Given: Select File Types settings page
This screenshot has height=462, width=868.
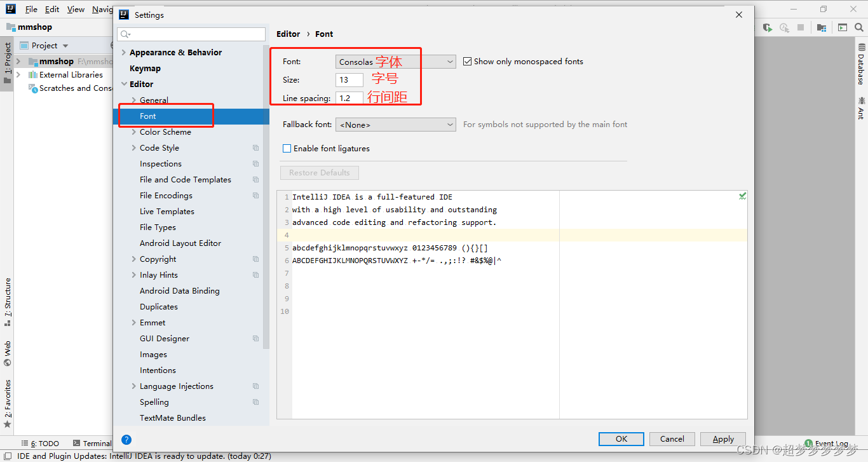Looking at the screenshot, I should (158, 228).
